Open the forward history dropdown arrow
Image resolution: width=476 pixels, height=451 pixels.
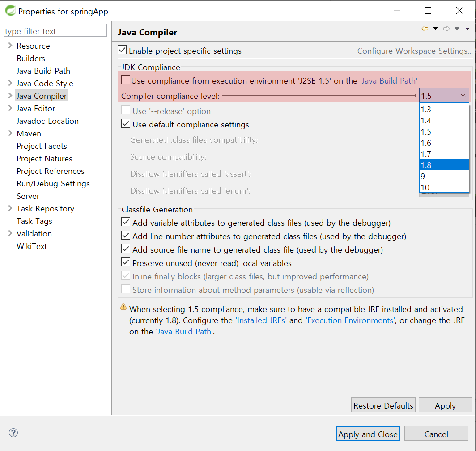[x=457, y=29]
